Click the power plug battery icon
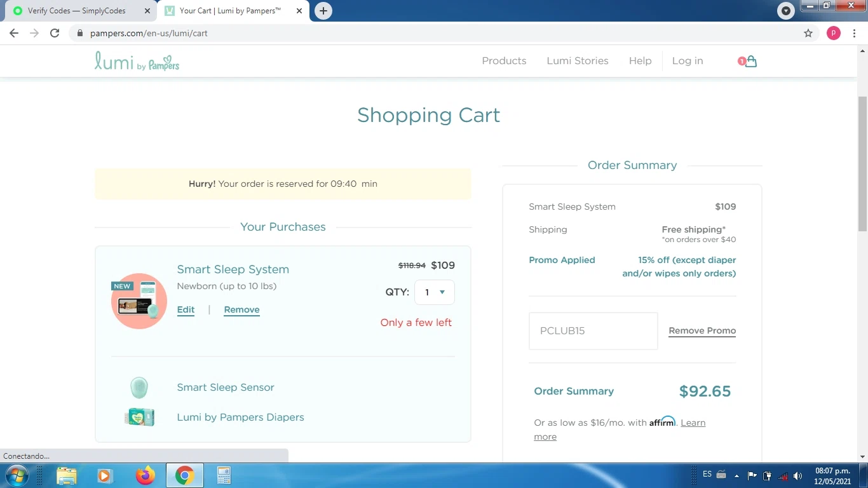 point(767,475)
